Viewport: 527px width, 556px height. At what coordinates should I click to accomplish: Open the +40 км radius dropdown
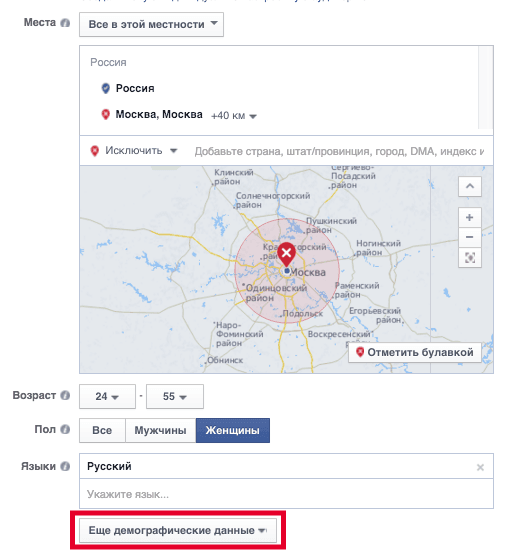tap(234, 116)
